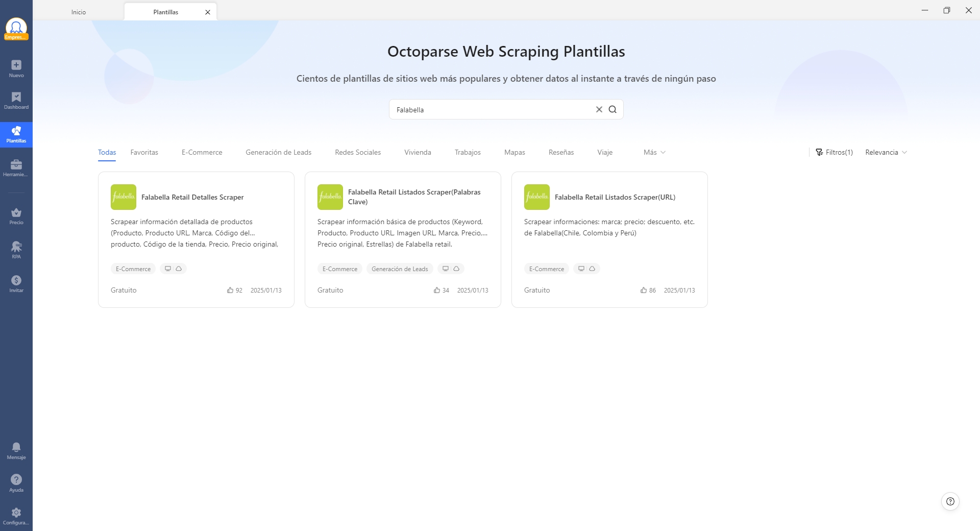Click the search magnifier button
Screen dimensions: 980x531
613,109
